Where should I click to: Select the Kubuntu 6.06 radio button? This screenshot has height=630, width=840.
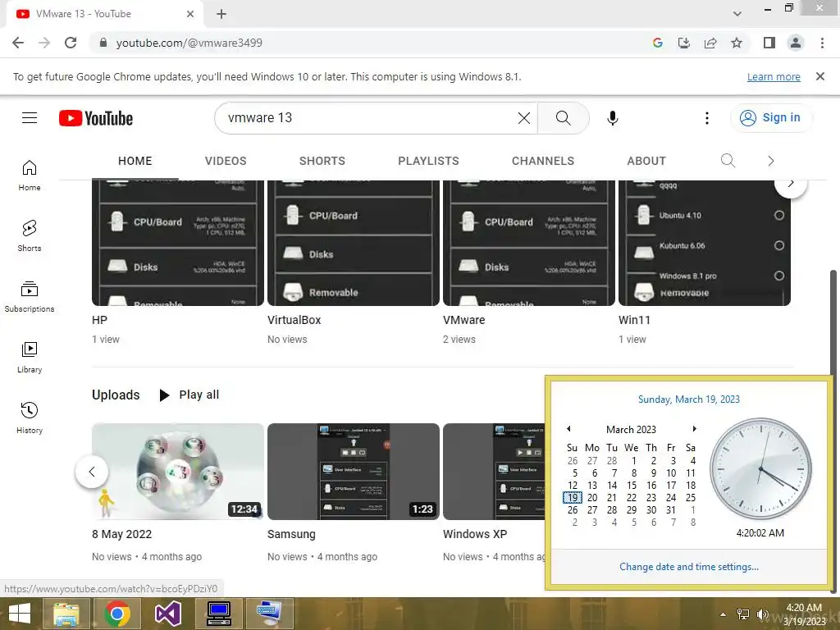pos(779,245)
